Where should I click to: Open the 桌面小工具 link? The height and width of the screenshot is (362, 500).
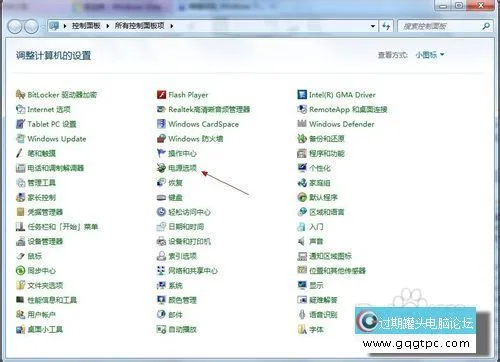pos(45,329)
